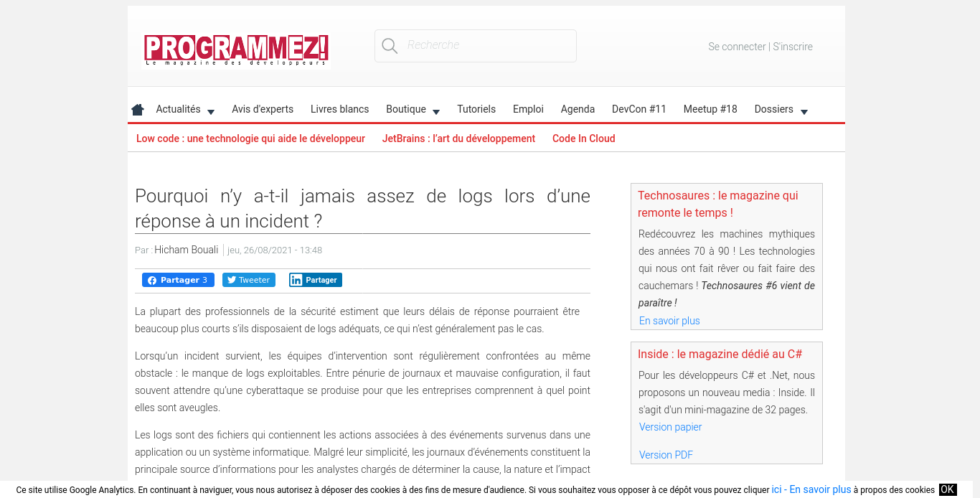Go to Livres blancs section
The height and width of the screenshot is (498, 980).
[x=339, y=109]
